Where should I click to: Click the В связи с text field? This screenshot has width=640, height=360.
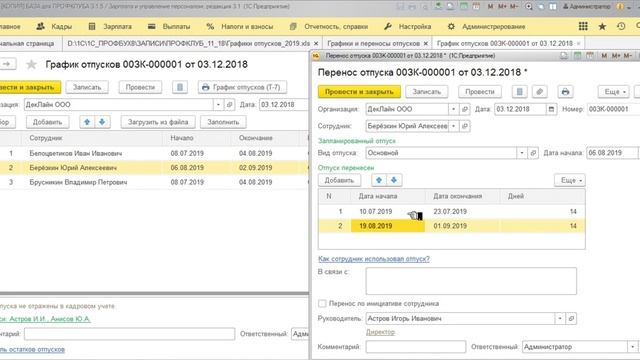[x=471, y=281]
